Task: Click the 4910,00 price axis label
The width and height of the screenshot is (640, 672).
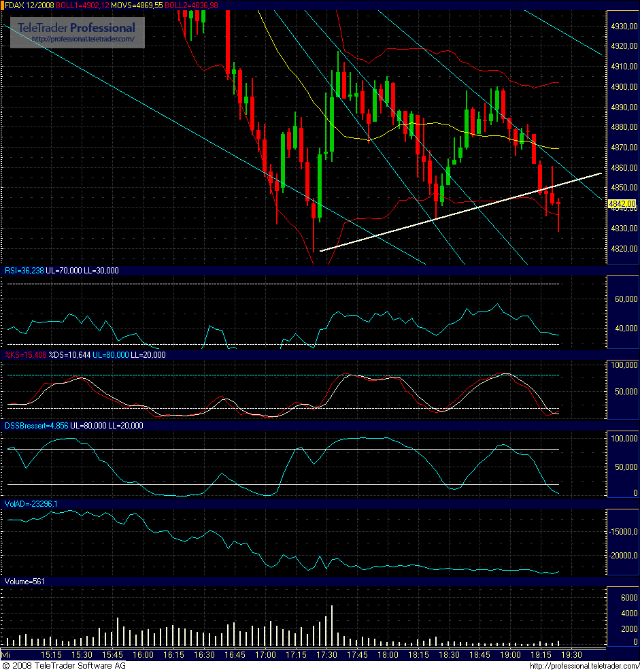Action: (624, 67)
